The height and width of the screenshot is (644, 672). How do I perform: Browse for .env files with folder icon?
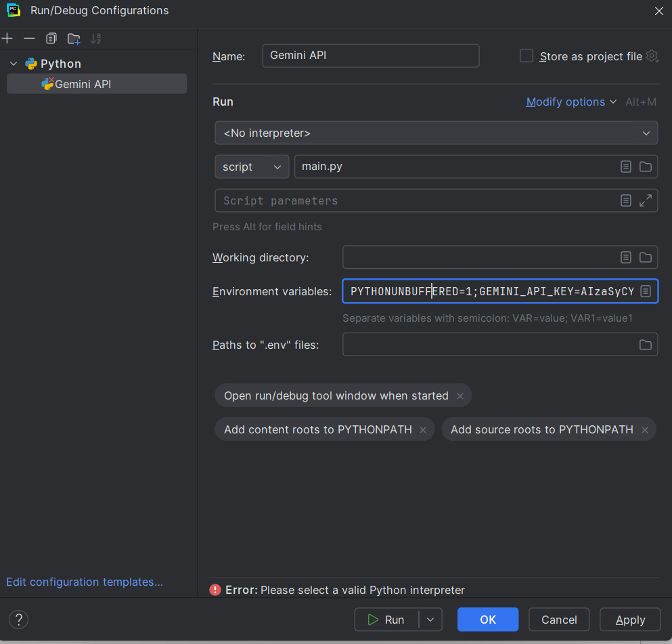(646, 345)
